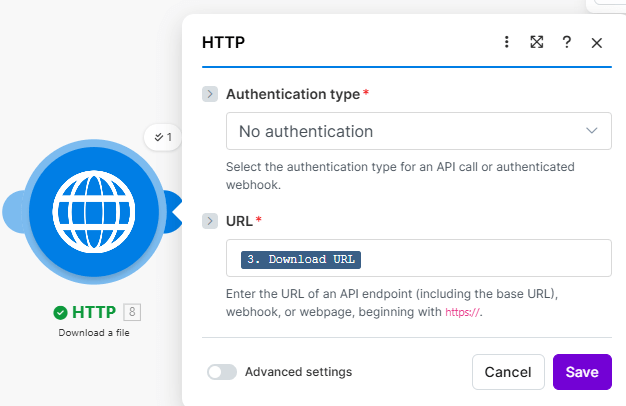Open the No authentication dropdown
This screenshot has height=406, width=626.
(x=419, y=131)
